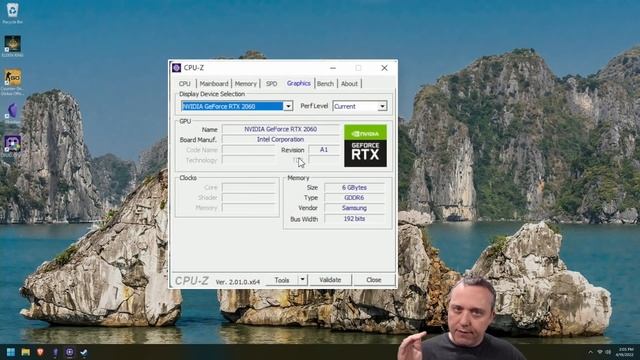Minimize the CPU-Z window
640x360 pixels.
point(333,68)
